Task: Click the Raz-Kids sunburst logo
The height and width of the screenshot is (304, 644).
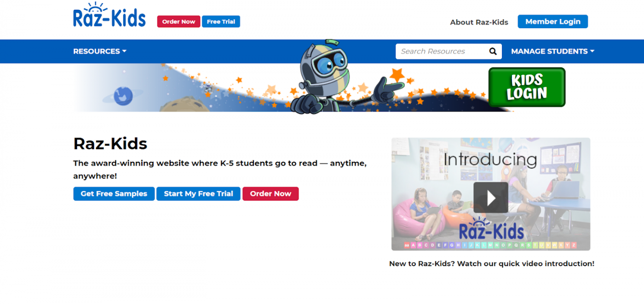Action: tap(109, 16)
